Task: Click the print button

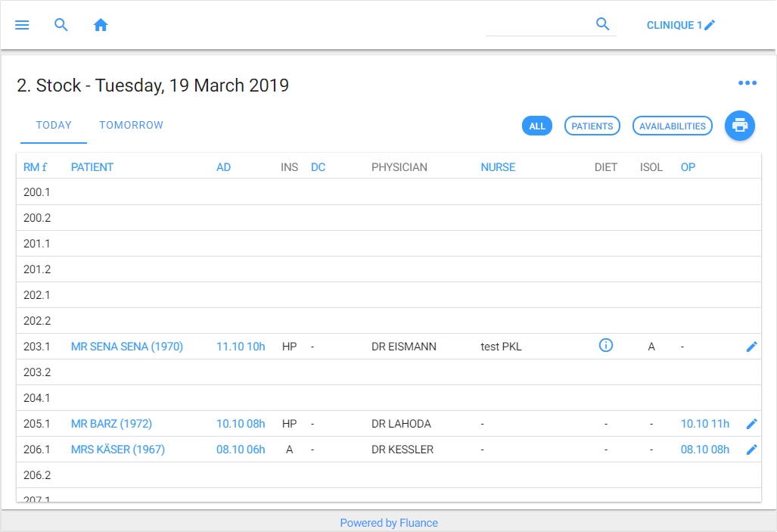Action: click(x=739, y=126)
